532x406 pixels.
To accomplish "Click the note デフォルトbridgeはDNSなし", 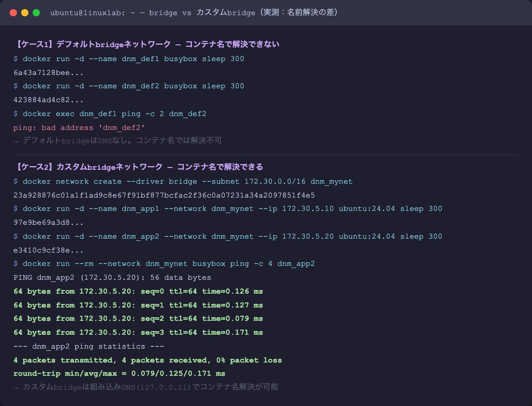I will pos(118,140).
